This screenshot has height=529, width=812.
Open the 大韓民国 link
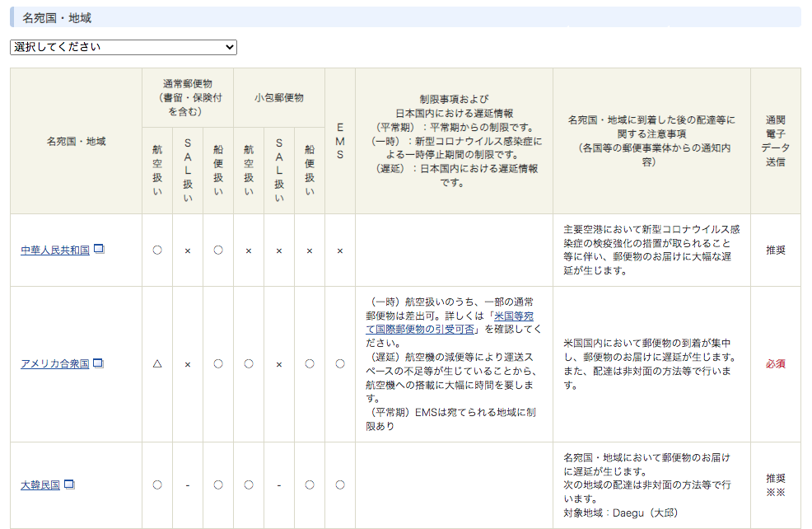pyautogui.click(x=40, y=485)
